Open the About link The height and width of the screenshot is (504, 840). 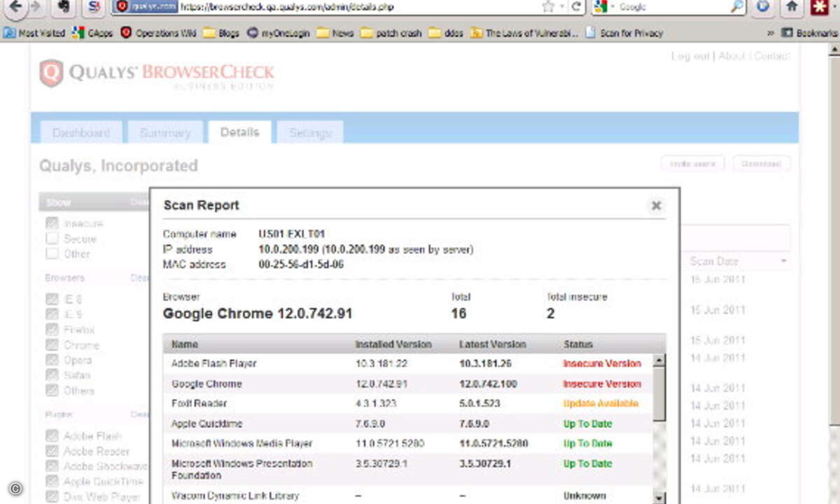click(732, 56)
